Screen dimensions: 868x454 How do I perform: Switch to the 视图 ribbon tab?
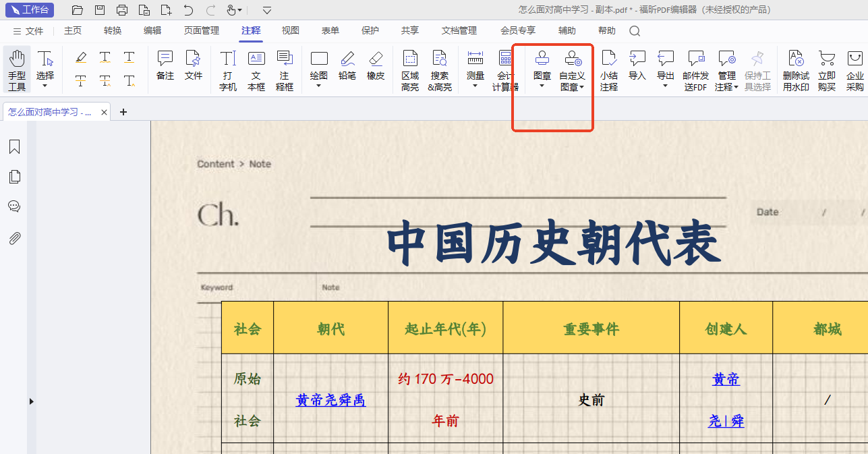290,30
